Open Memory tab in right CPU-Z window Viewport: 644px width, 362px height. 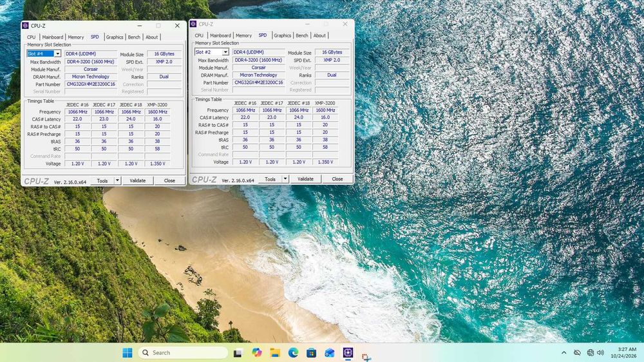pos(243,35)
